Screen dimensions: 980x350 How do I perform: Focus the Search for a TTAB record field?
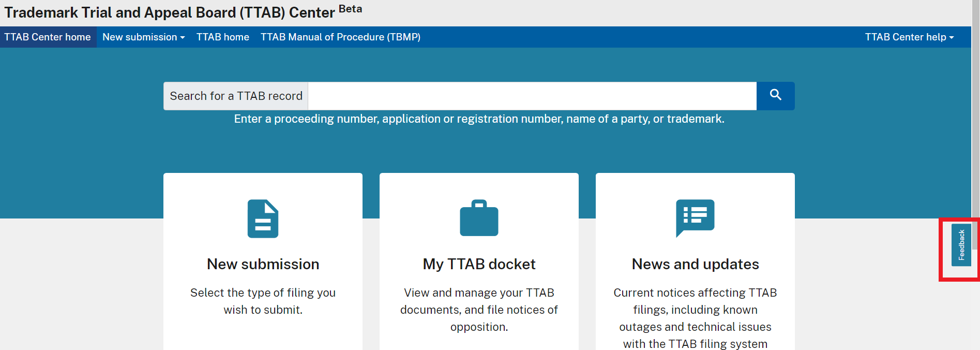tap(532, 96)
